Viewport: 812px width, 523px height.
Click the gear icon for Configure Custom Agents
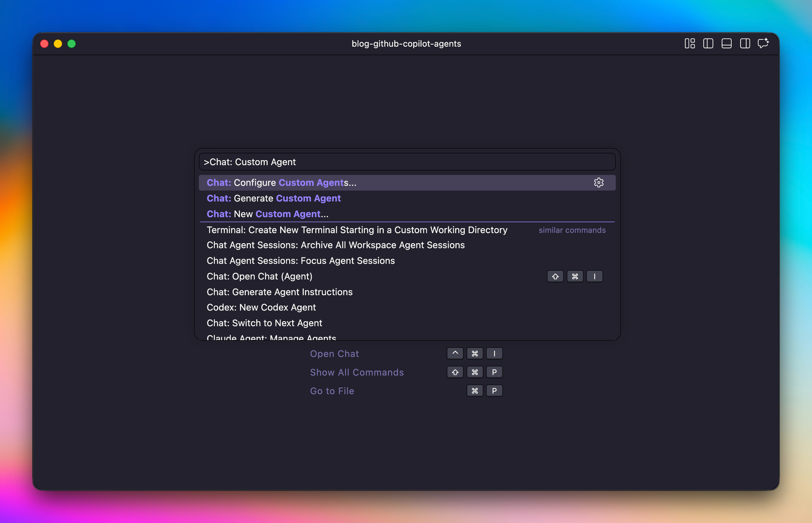tap(598, 183)
